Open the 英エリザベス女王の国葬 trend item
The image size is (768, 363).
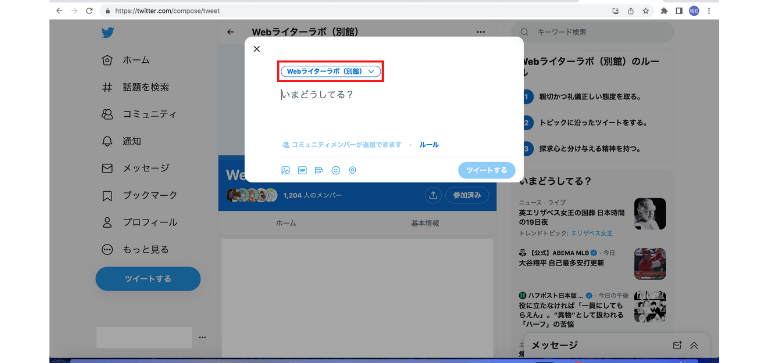tap(572, 218)
